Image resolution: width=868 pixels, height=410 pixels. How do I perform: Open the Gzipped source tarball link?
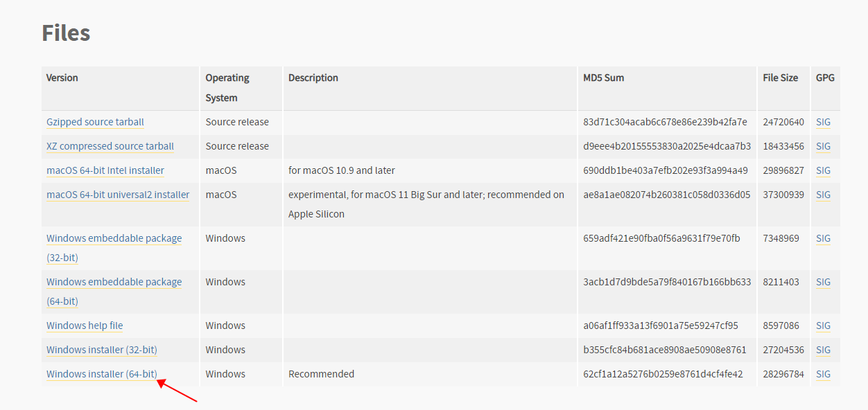click(x=95, y=122)
